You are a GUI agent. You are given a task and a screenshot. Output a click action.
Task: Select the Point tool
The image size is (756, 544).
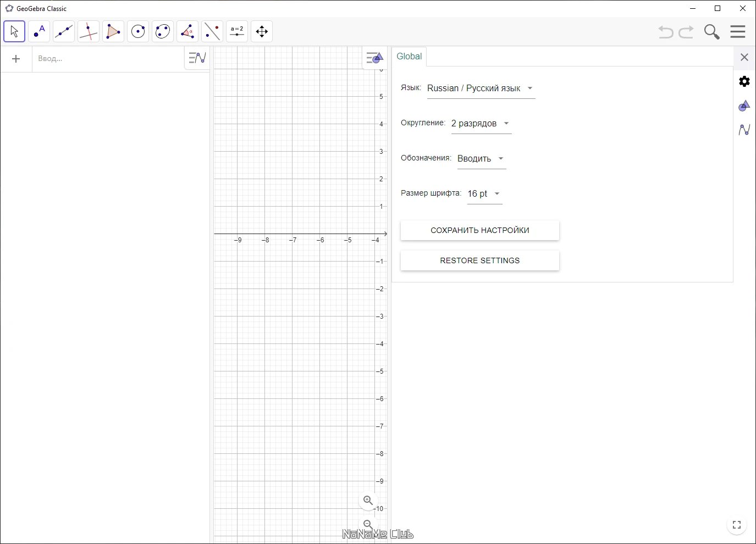(x=39, y=31)
